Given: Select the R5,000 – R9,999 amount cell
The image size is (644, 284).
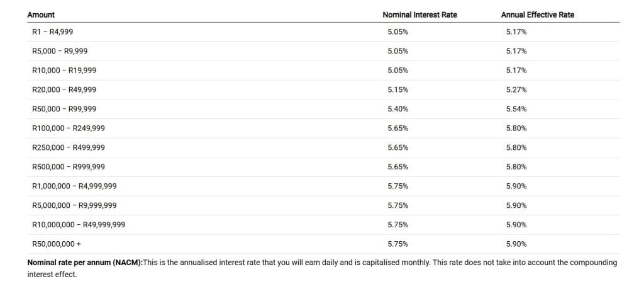Looking at the screenshot, I should [x=59, y=51].
